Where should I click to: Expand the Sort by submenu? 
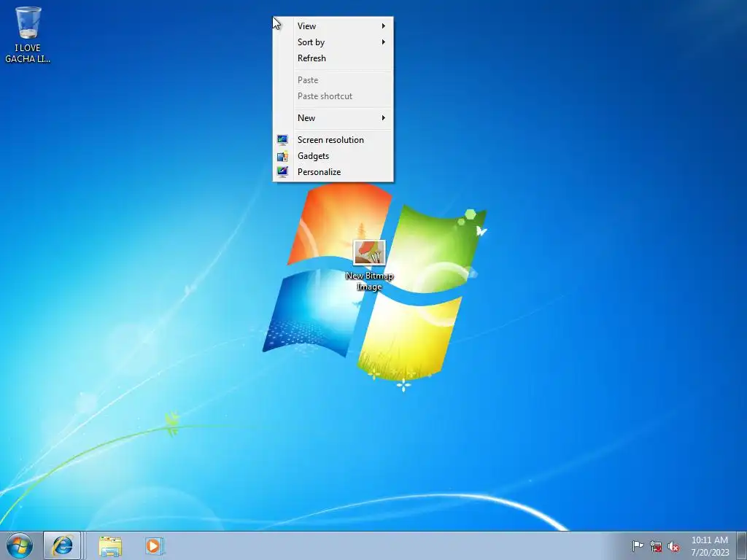333,42
